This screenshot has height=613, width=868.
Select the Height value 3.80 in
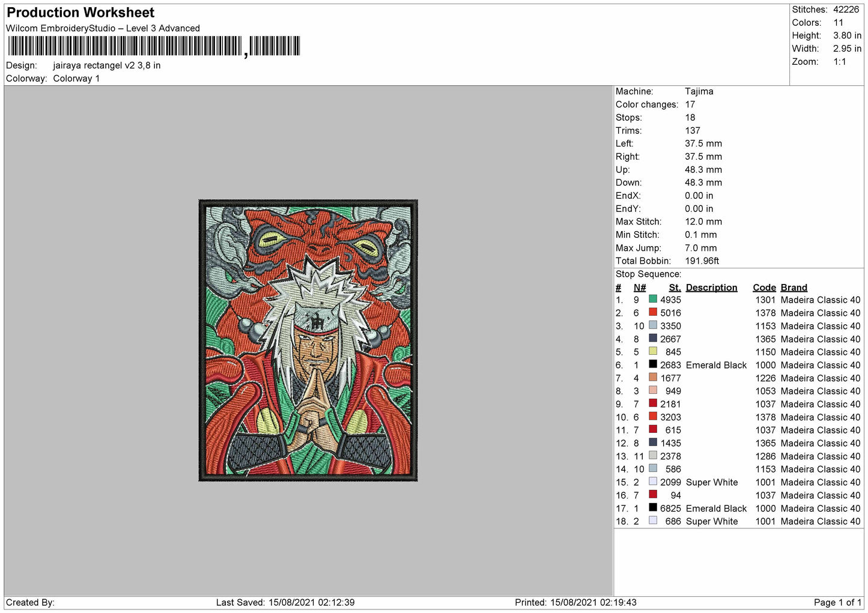847,35
